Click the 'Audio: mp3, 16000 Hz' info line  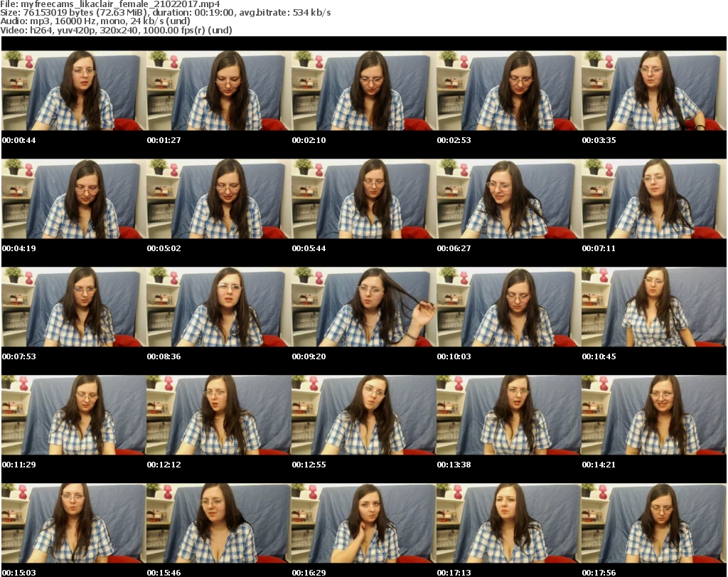[x=95, y=21]
